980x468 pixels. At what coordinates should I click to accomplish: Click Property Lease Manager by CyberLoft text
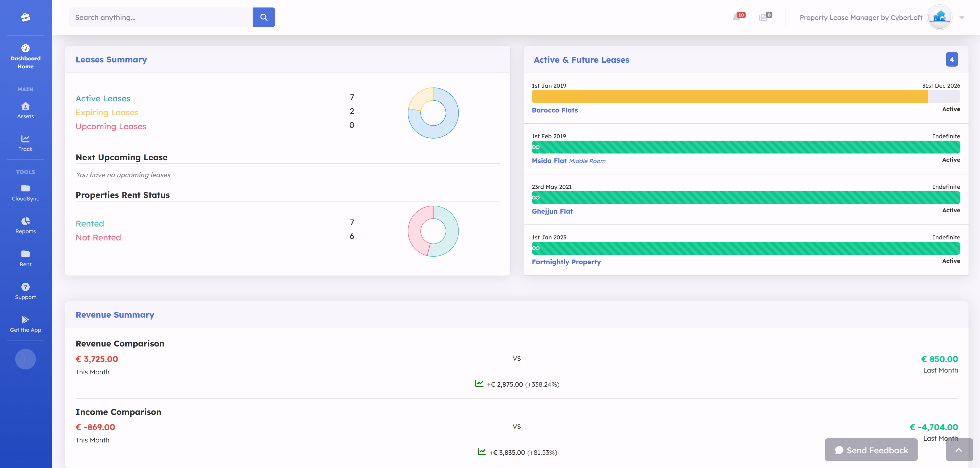tap(861, 18)
